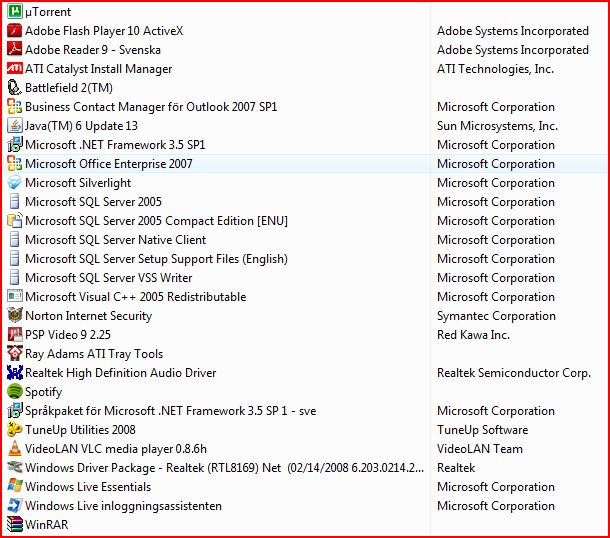Click Symantec Corporation publisher text
The width and height of the screenshot is (610, 538).
[496, 316]
